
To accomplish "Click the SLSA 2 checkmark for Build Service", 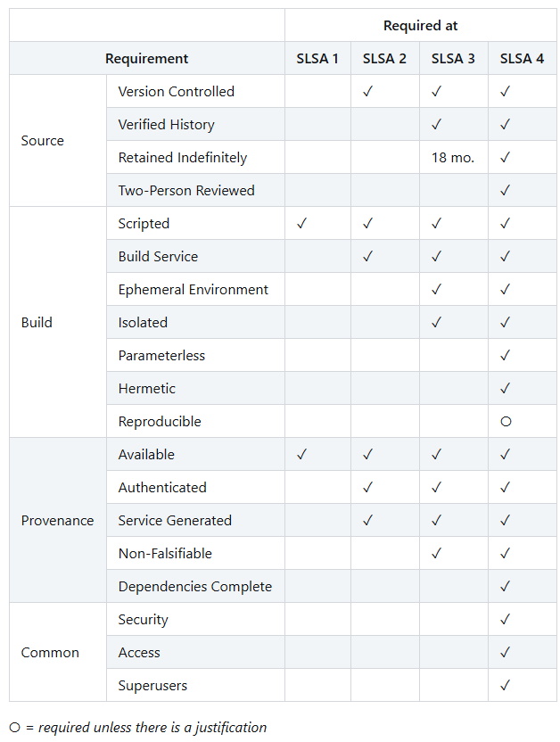I will 369,257.
